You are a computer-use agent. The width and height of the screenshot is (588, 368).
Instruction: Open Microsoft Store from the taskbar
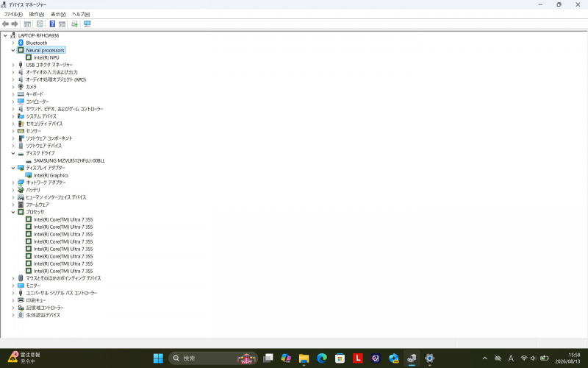coord(340,358)
